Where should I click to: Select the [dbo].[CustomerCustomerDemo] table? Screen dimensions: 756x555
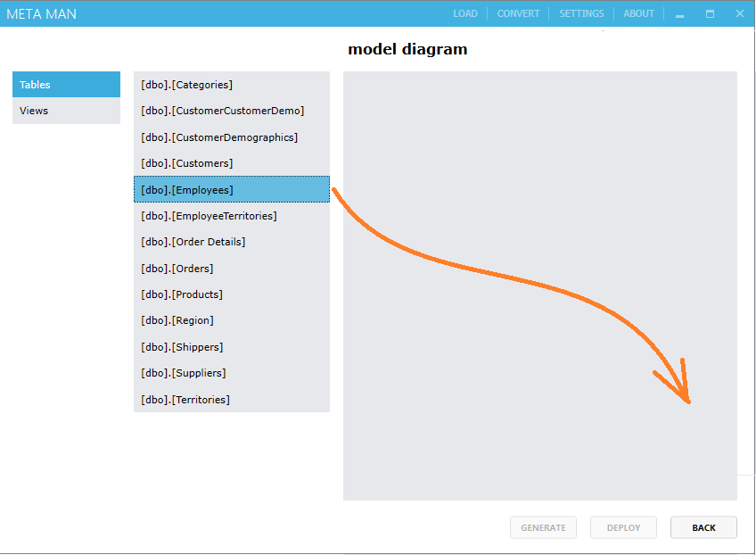232,111
